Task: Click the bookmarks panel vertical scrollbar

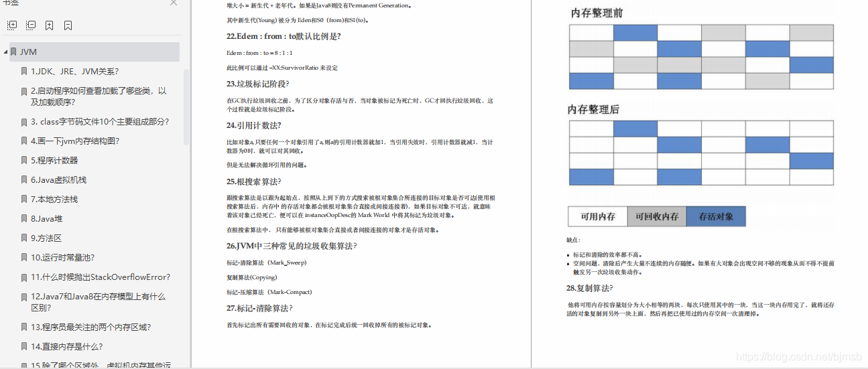Action: click(186, 107)
